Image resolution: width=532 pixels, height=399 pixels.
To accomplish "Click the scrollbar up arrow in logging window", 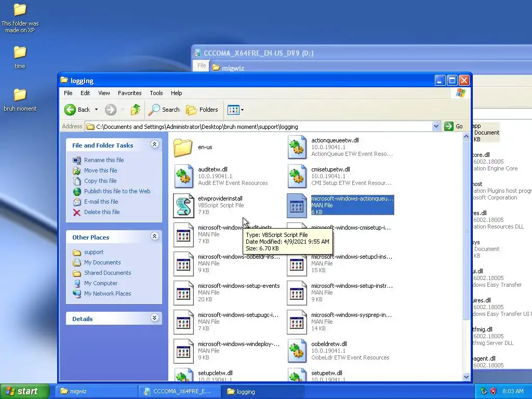I will pyautogui.click(x=466, y=137).
